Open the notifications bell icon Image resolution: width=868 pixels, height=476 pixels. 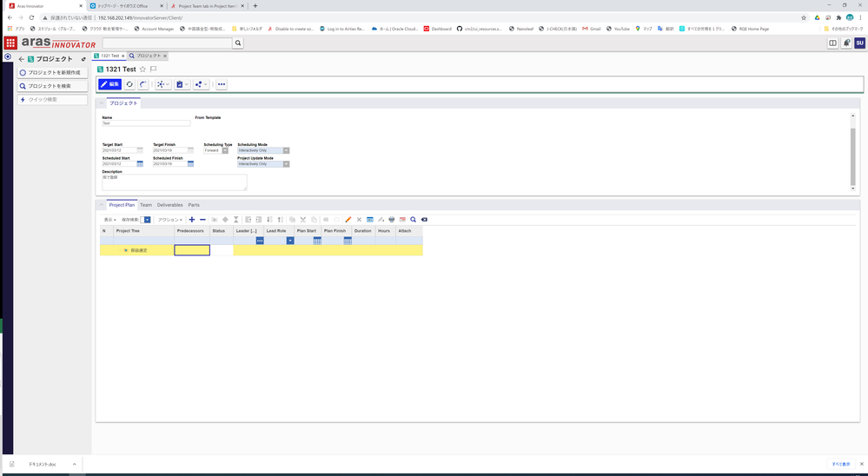point(846,43)
